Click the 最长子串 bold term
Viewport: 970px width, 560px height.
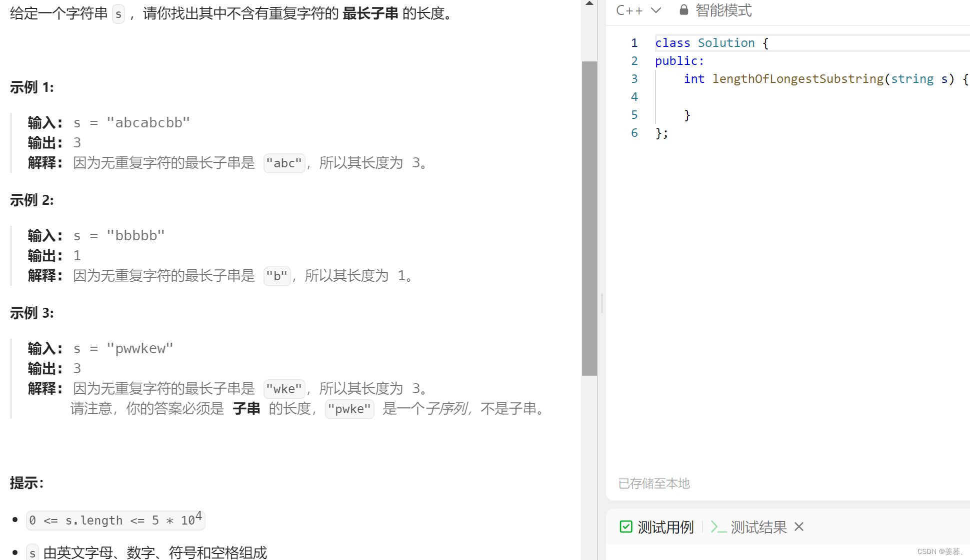tap(370, 13)
